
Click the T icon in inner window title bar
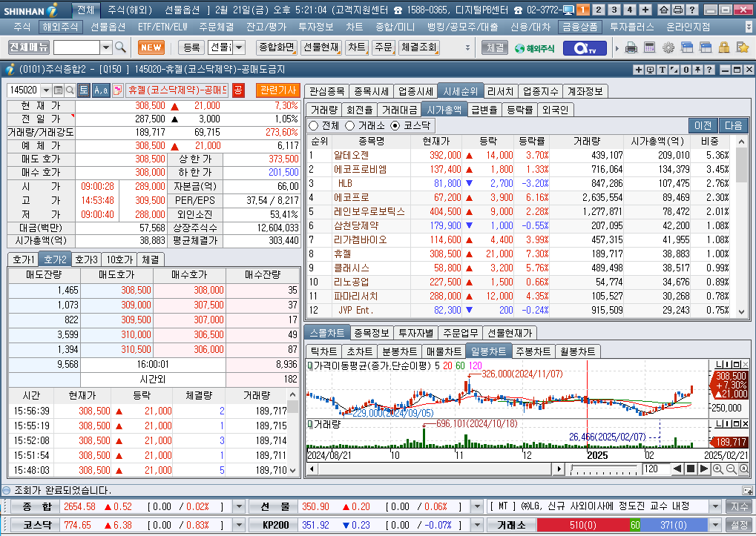[x=663, y=70]
